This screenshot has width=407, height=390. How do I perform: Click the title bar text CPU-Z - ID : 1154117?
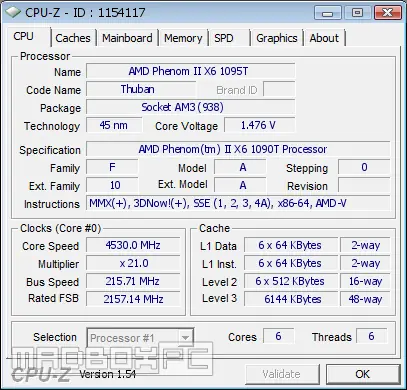(85, 13)
